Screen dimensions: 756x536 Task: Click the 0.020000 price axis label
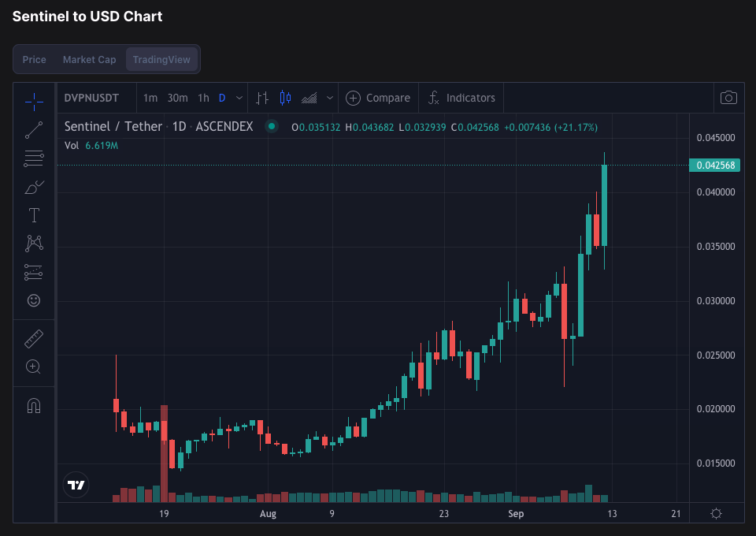click(x=716, y=409)
